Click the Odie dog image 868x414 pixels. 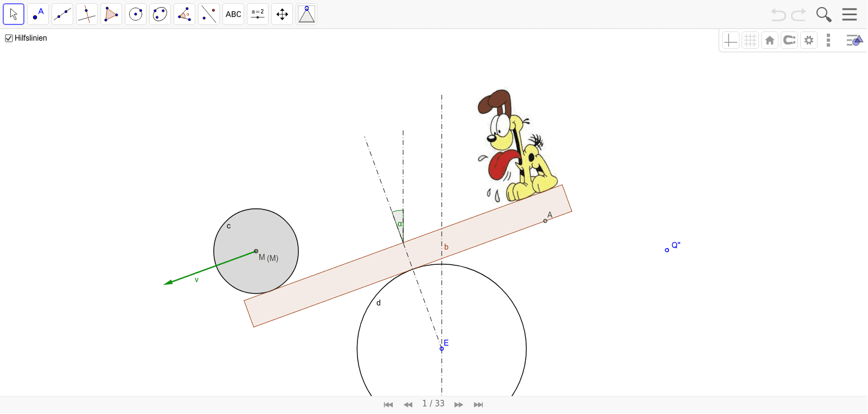[518, 145]
